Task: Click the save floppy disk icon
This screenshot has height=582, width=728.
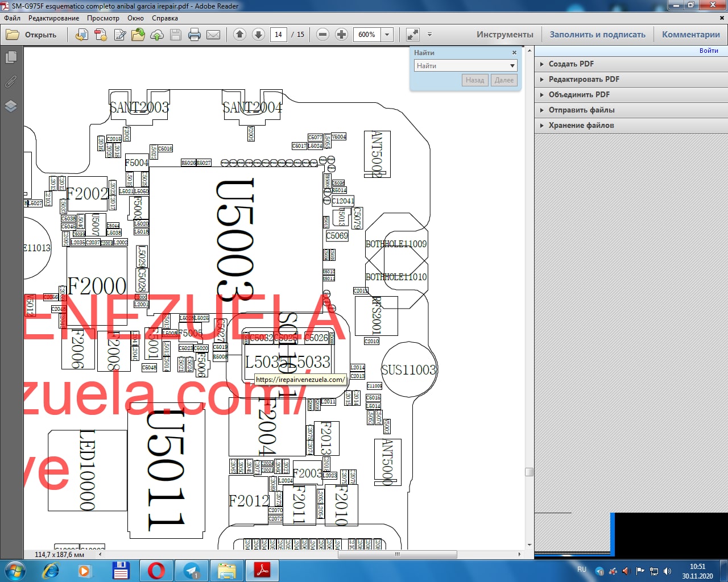Action: (176, 35)
